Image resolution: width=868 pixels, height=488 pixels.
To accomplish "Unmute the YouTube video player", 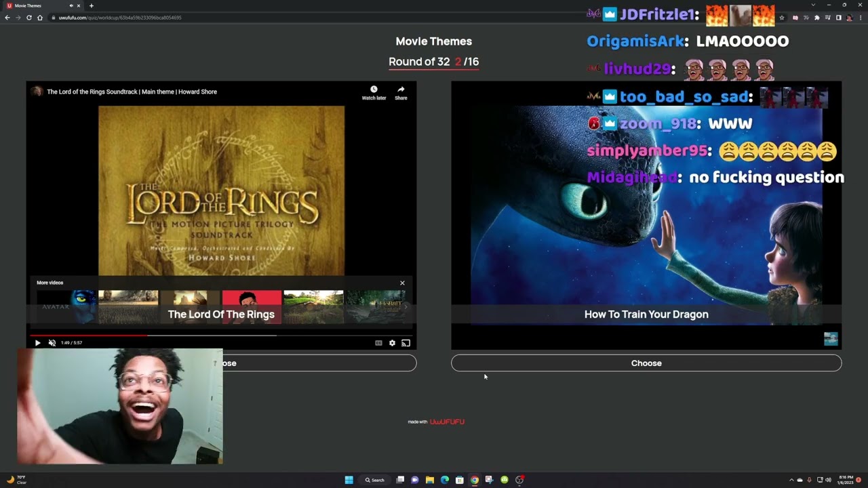I will tap(52, 343).
